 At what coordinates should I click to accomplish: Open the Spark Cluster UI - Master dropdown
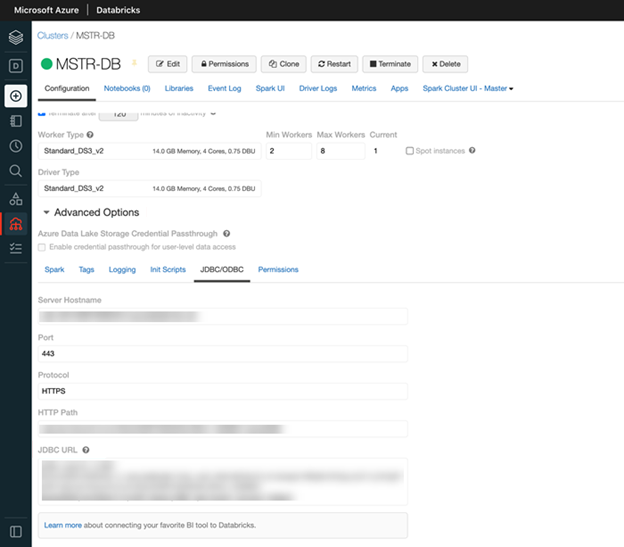tap(468, 89)
